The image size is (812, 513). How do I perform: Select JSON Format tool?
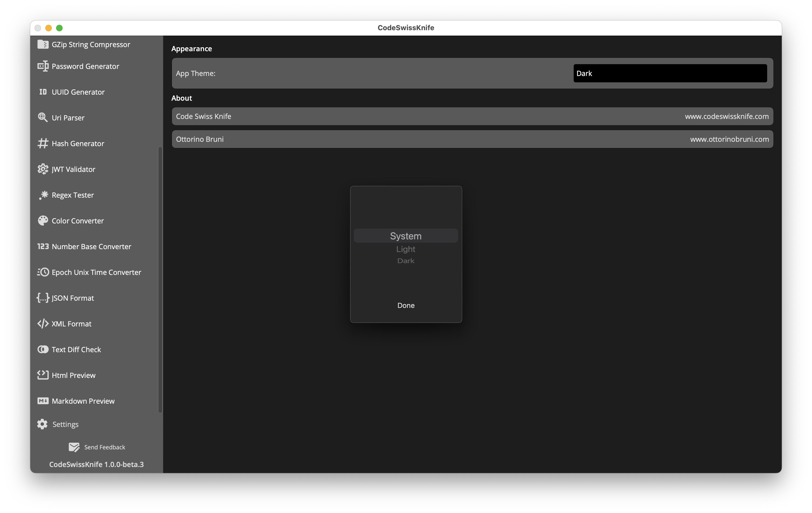[73, 298]
